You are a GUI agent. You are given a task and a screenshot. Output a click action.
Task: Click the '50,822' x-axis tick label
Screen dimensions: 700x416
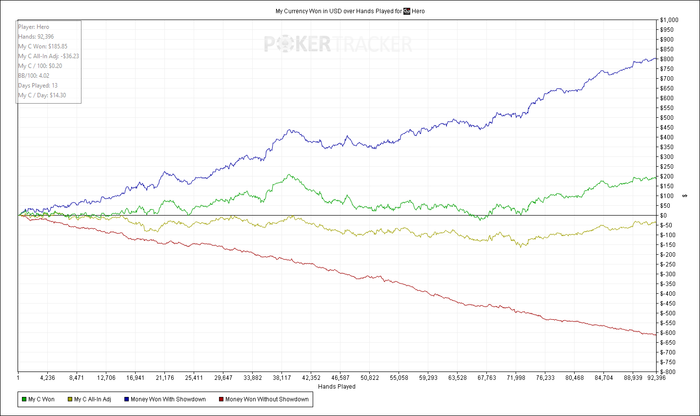click(x=370, y=378)
